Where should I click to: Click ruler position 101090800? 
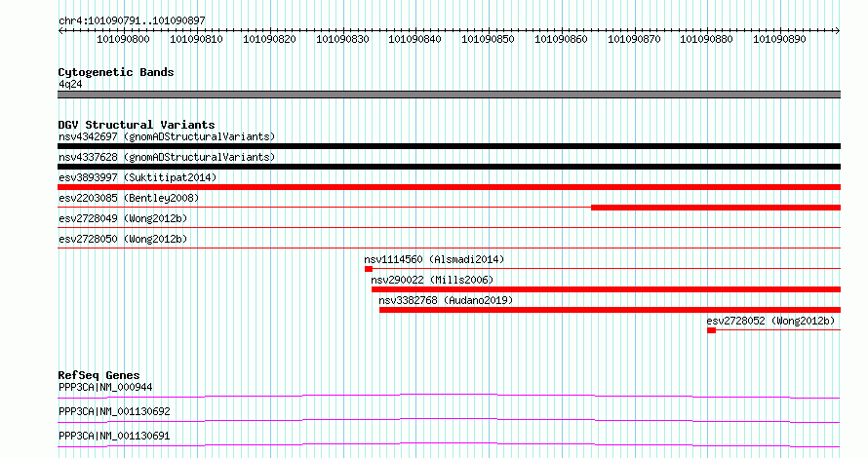click(123, 39)
